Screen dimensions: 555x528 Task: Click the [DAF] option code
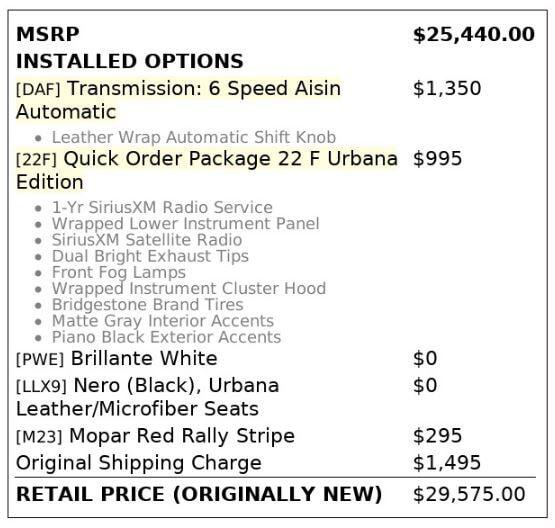pos(38,89)
